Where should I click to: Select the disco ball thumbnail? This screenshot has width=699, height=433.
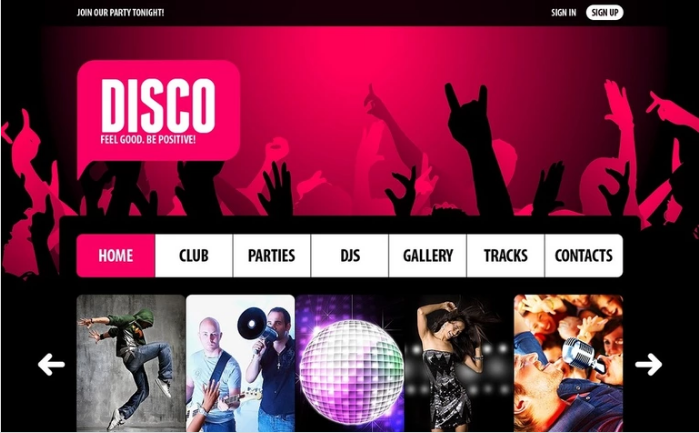(x=350, y=363)
